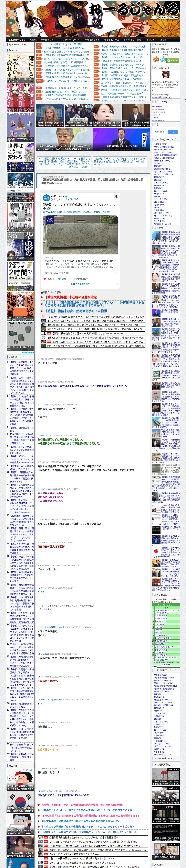
Task: Open category ウクライナ情勢 (1848)
Action: 164,147
